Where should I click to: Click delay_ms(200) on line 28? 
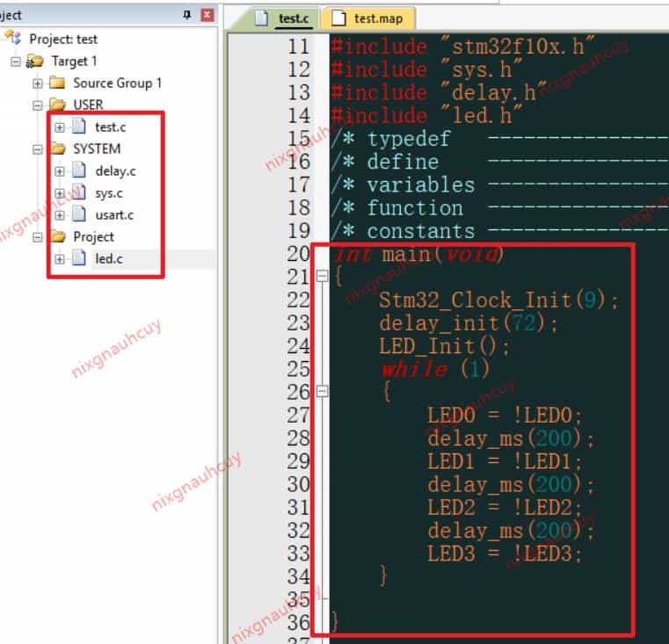point(511,438)
